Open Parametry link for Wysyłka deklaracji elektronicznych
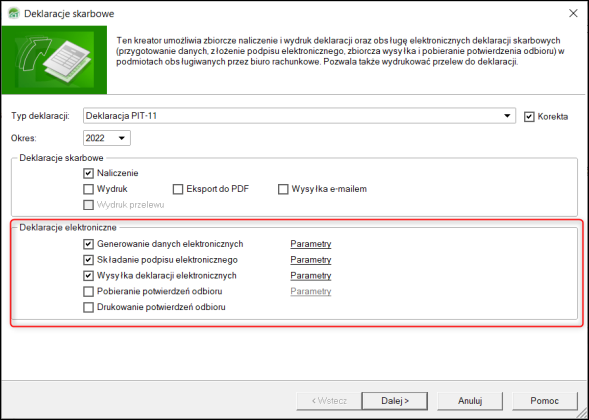Image resolution: width=589 pixels, height=420 pixels. pos(311,276)
